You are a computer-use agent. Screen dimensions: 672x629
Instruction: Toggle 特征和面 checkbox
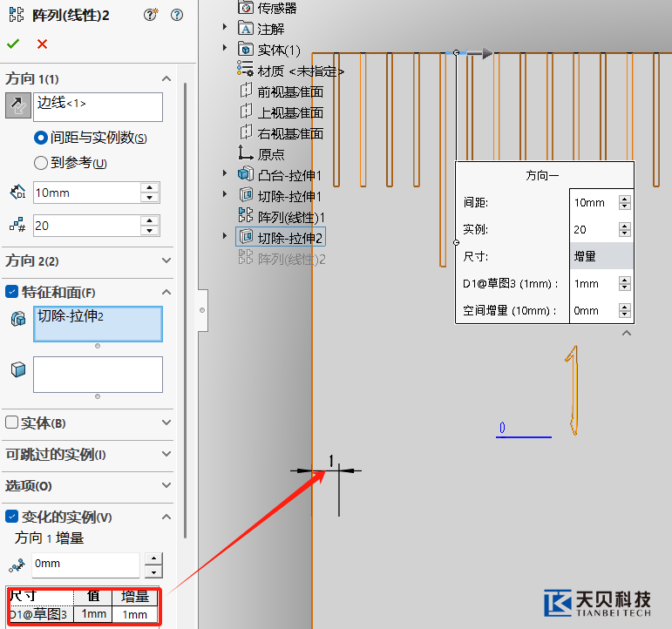11,292
